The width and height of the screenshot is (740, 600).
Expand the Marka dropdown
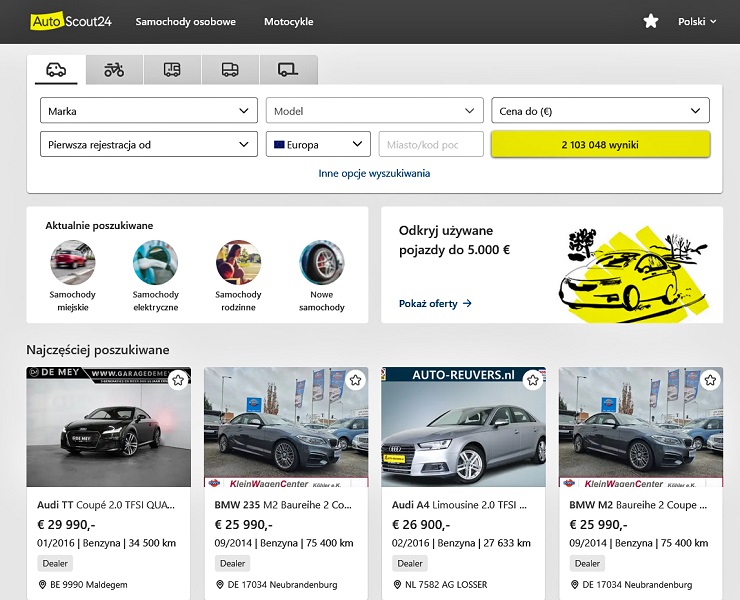[149, 110]
